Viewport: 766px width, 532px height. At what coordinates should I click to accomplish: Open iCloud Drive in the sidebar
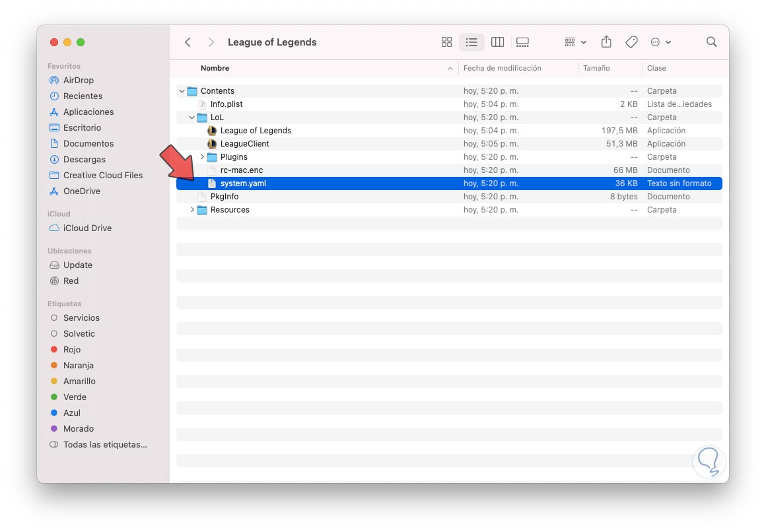87,228
